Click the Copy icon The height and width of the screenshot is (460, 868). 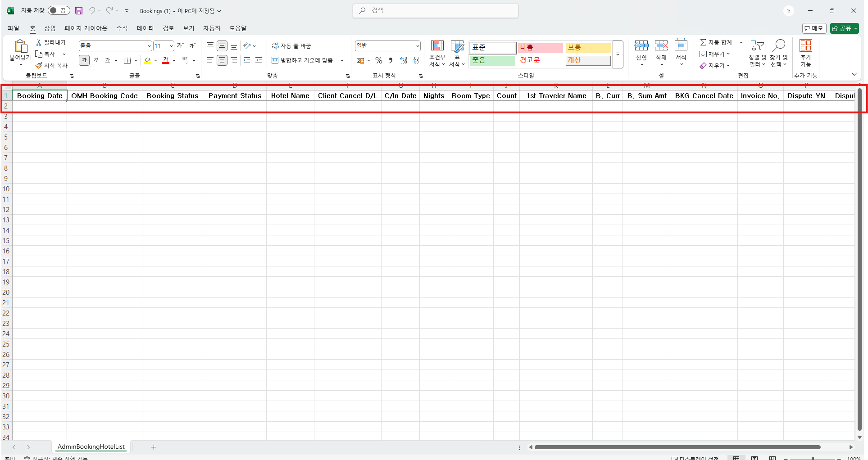(39, 54)
